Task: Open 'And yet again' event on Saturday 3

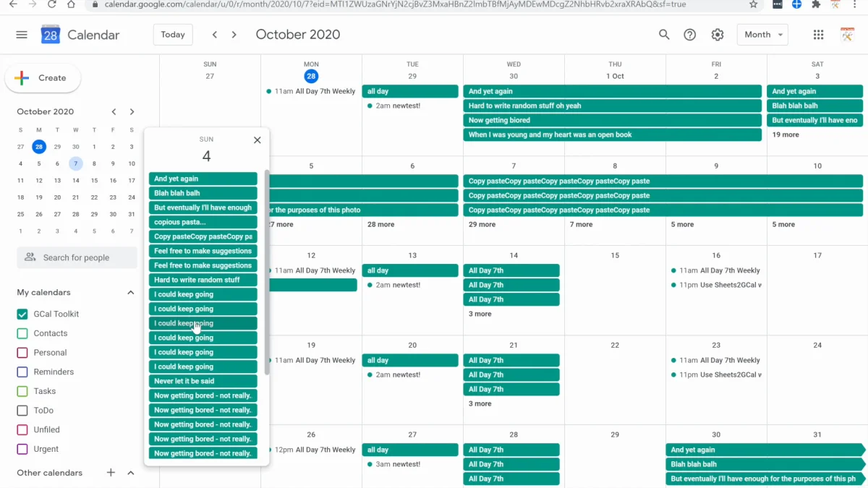Action: pyautogui.click(x=815, y=91)
